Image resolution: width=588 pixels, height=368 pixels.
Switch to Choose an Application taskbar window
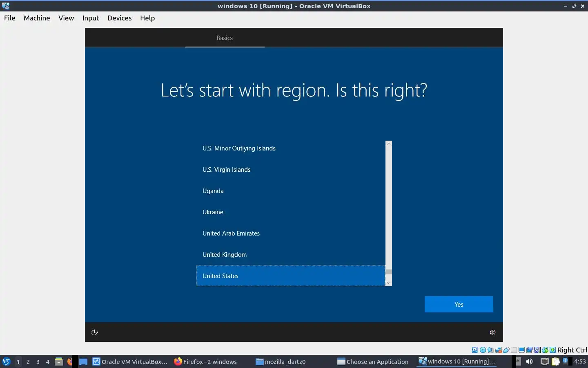(373, 361)
